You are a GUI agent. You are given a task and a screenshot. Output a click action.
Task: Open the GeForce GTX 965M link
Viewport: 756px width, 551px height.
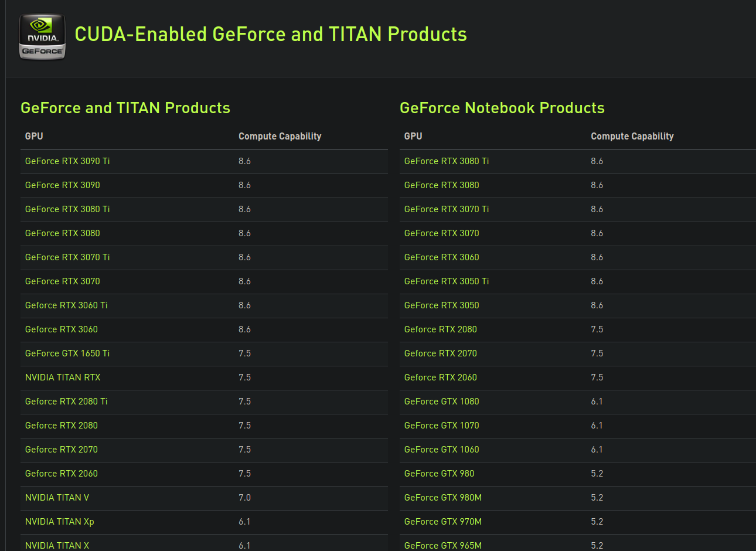[443, 545]
